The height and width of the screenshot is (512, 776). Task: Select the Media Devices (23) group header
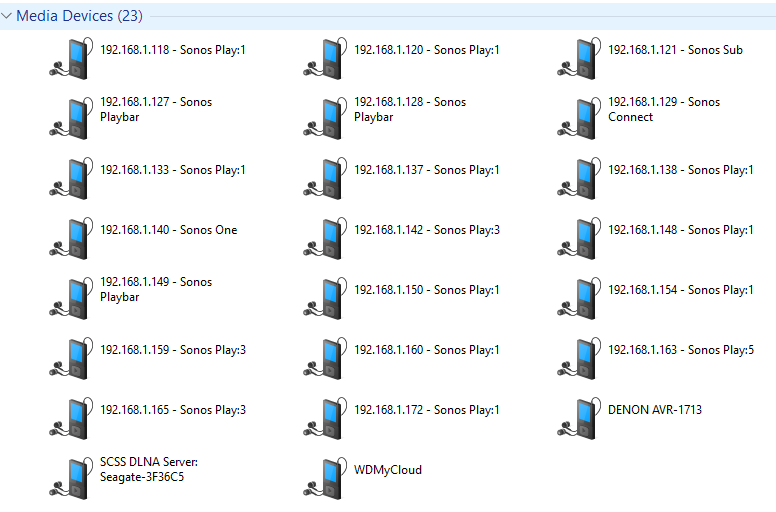point(388,16)
